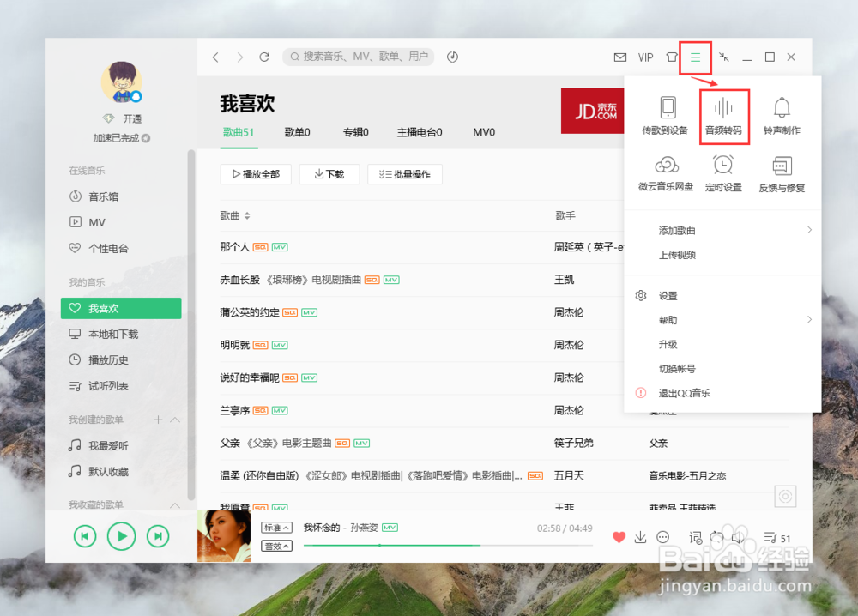Click the now-playing album cover thumbnail
This screenshot has width=858, height=616.
[x=224, y=536]
